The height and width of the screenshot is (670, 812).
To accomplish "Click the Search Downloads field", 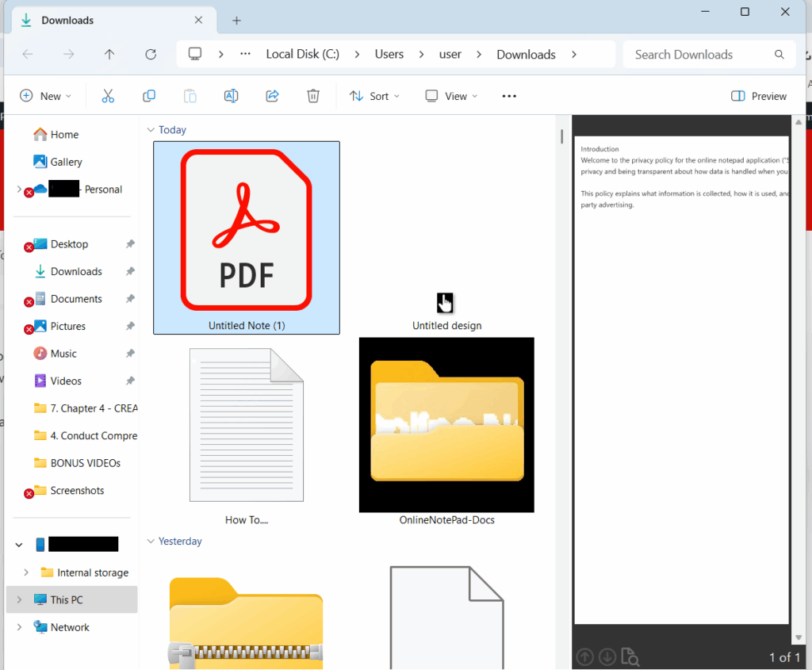I will click(698, 54).
